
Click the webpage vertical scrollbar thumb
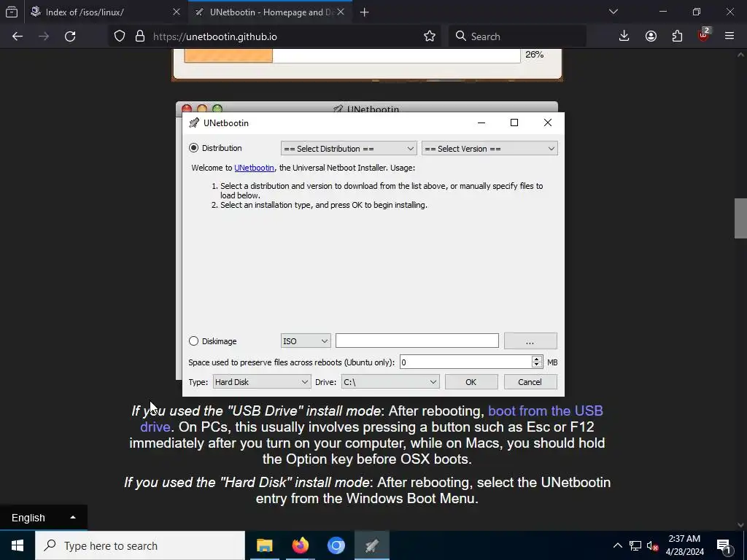pos(740,218)
